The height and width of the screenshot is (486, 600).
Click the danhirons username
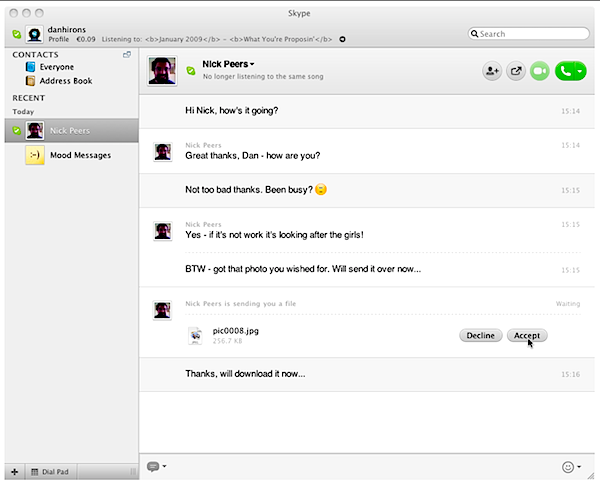click(x=67, y=29)
